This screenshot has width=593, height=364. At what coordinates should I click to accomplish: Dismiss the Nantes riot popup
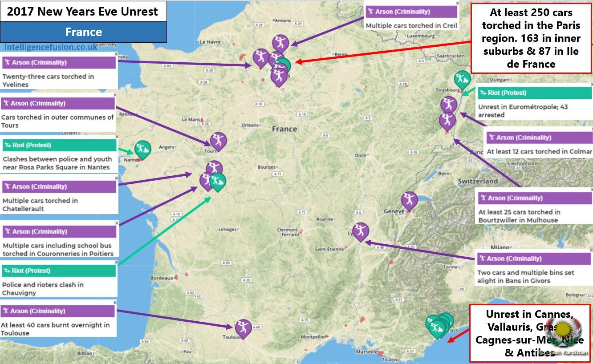point(117,137)
